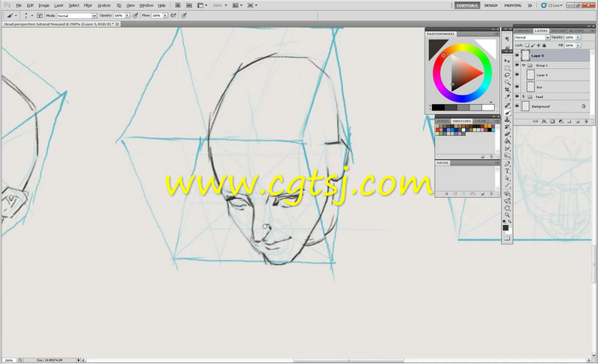The height and width of the screenshot is (364, 598).
Task: Open the Analysis menu
Action: pyautogui.click(x=104, y=5)
